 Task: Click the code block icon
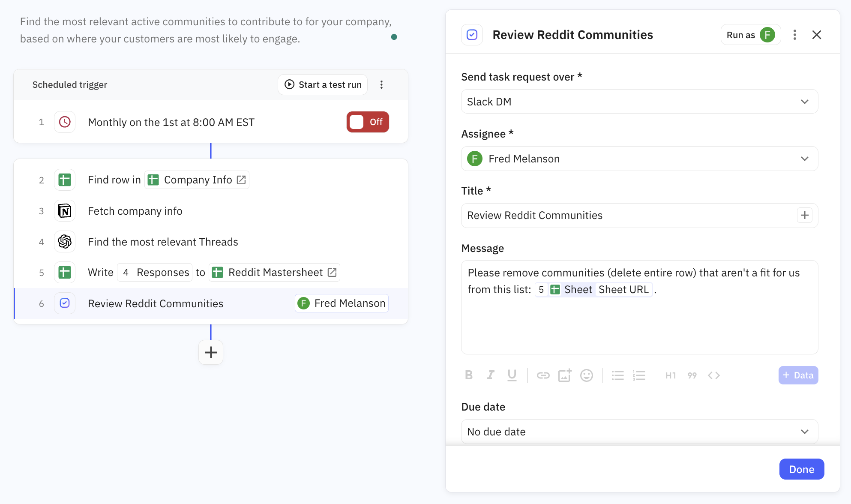(x=713, y=375)
